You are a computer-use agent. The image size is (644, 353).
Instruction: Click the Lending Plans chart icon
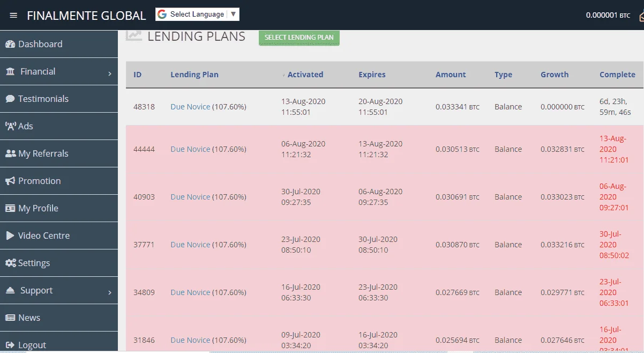tap(134, 36)
